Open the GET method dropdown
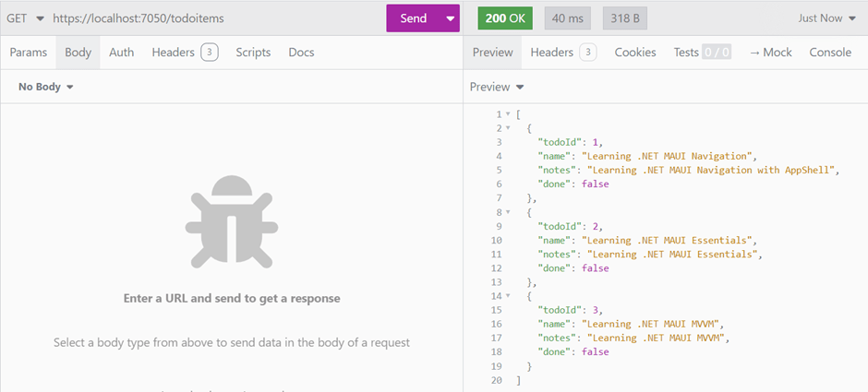 (25, 18)
